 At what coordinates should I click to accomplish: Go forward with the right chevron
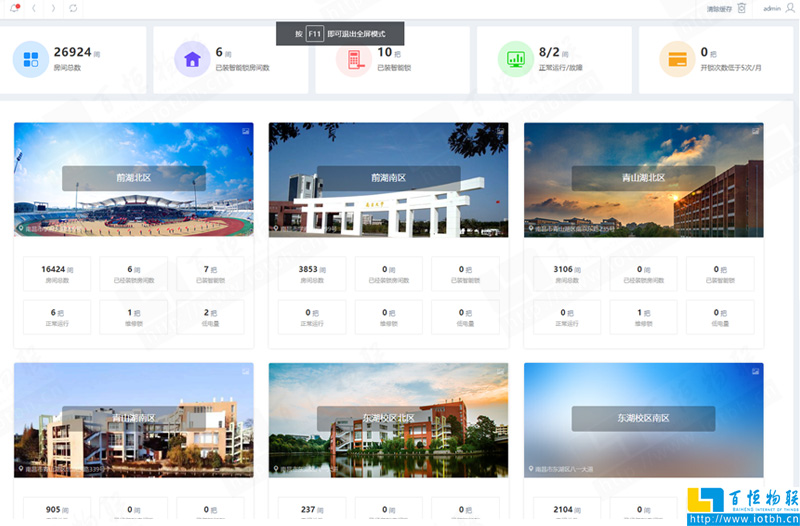click(53, 8)
